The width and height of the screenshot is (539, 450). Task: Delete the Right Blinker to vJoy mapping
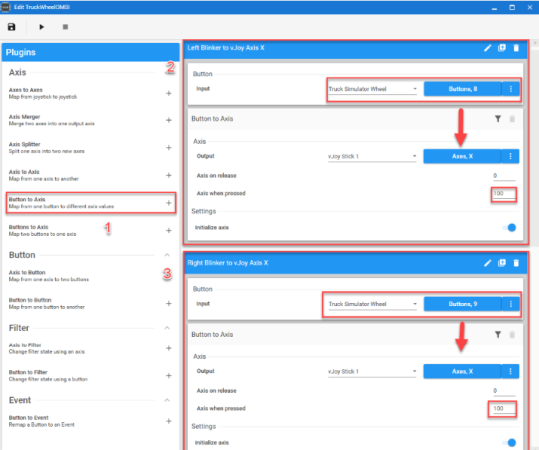point(516,263)
